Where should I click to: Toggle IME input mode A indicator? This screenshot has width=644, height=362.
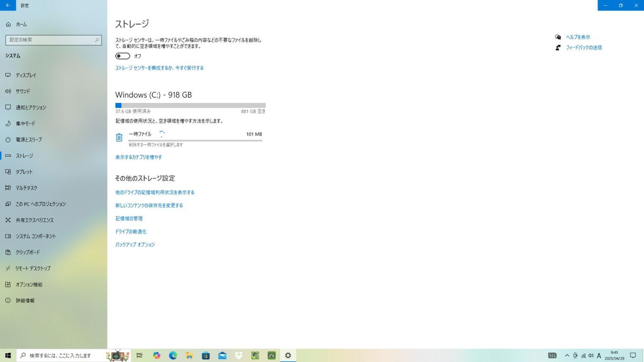599,356
